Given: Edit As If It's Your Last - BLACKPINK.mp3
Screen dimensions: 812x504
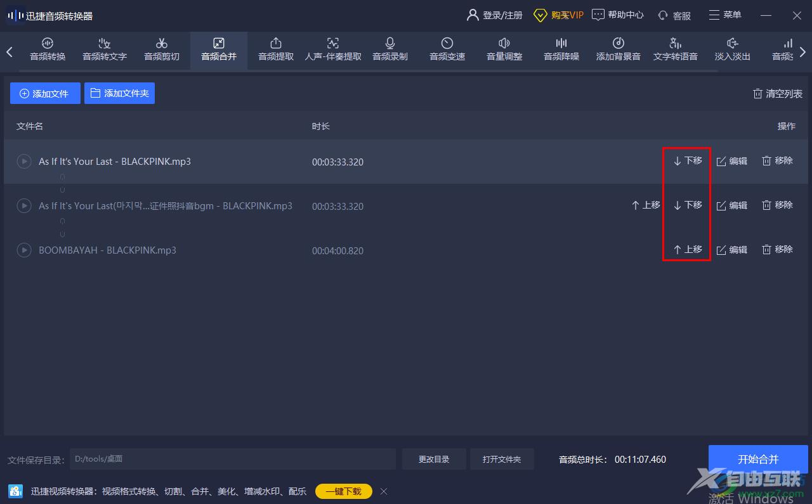Looking at the screenshot, I should tap(732, 161).
